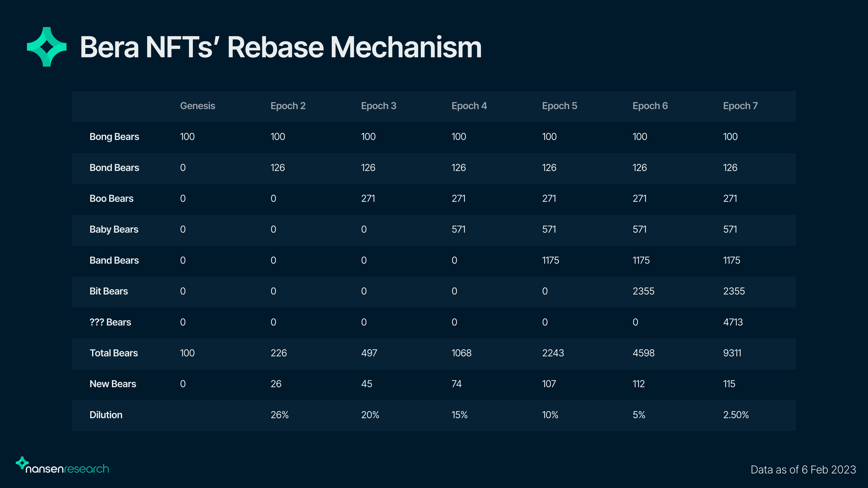The width and height of the screenshot is (868, 488).
Task: Select the Epoch 4 column header
Action: click(x=469, y=106)
